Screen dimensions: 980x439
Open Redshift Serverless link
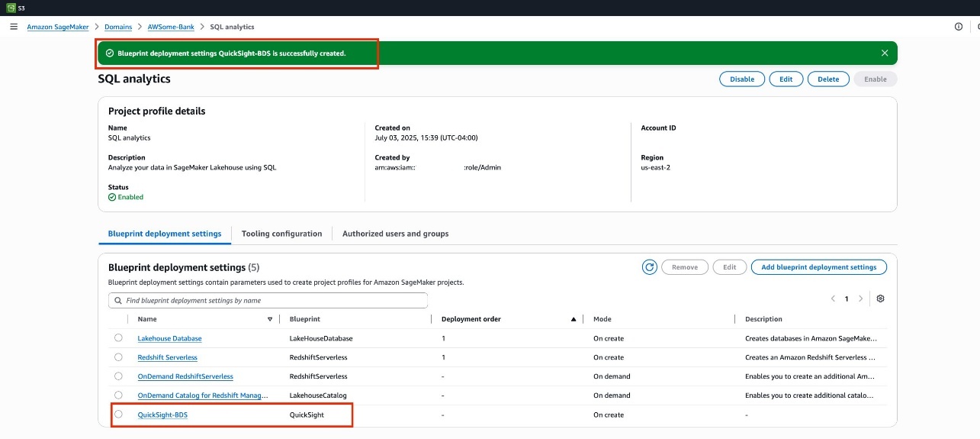click(167, 357)
